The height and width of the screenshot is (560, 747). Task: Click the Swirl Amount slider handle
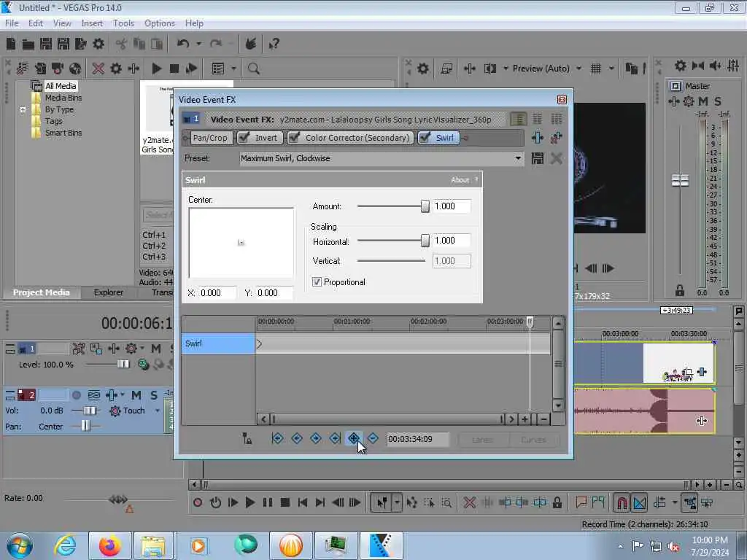coord(425,206)
